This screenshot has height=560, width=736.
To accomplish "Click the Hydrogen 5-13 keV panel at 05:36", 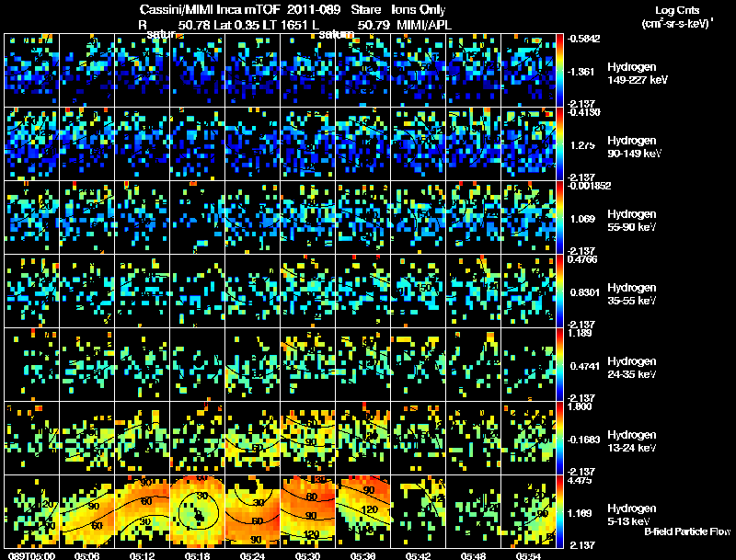I will coord(363,511).
